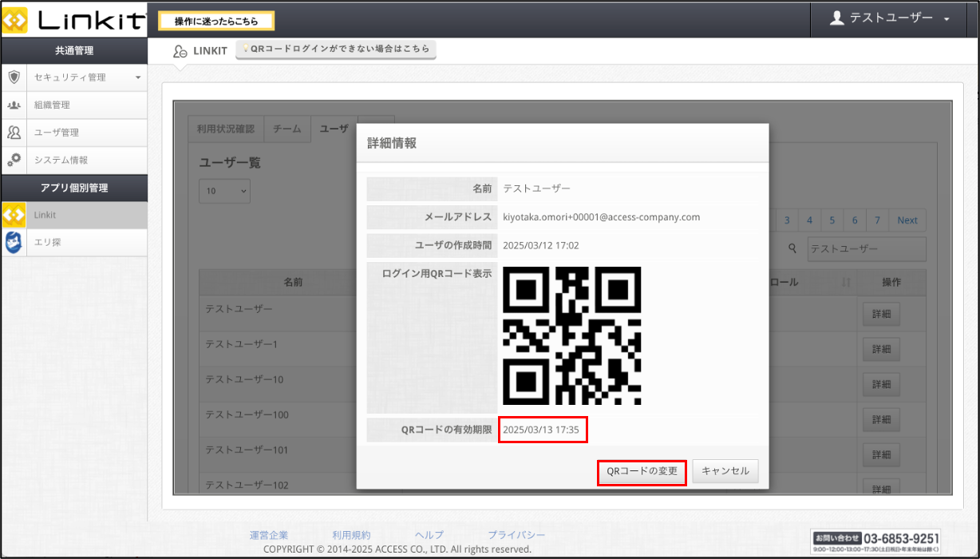Click the people icon beside 組織管理
This screenshot has width=980, height=559.
14,105
